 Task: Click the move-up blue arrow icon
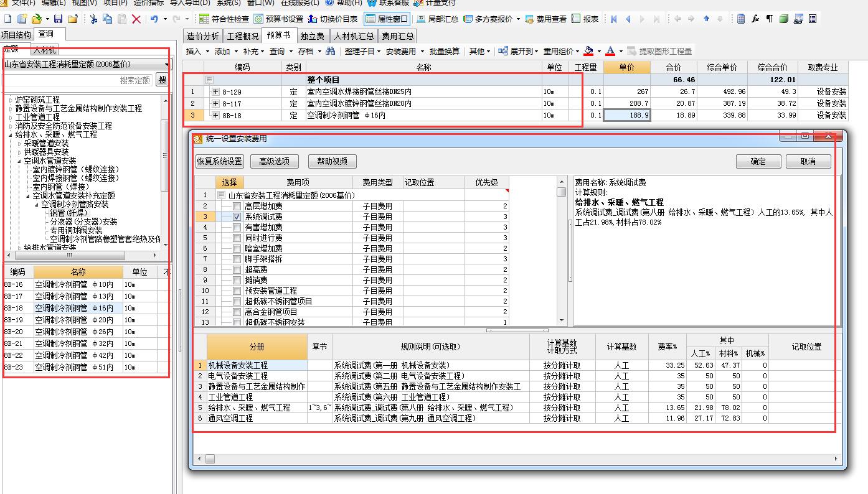click(706, 19)
